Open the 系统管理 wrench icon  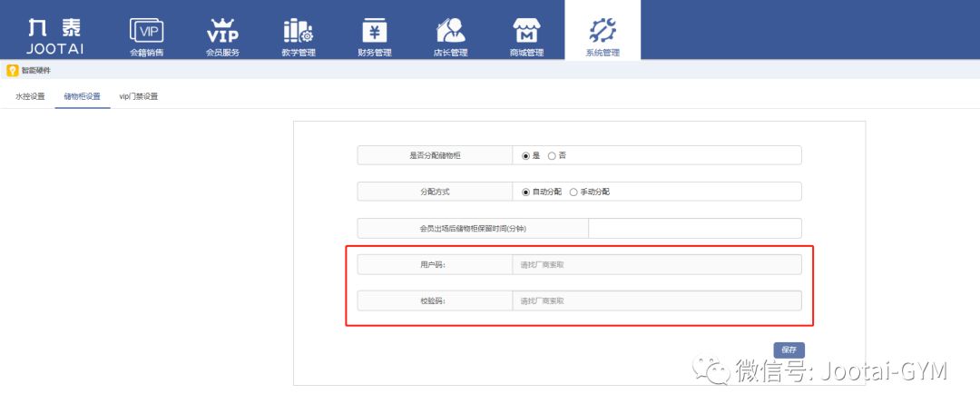[x=603, y=30]
